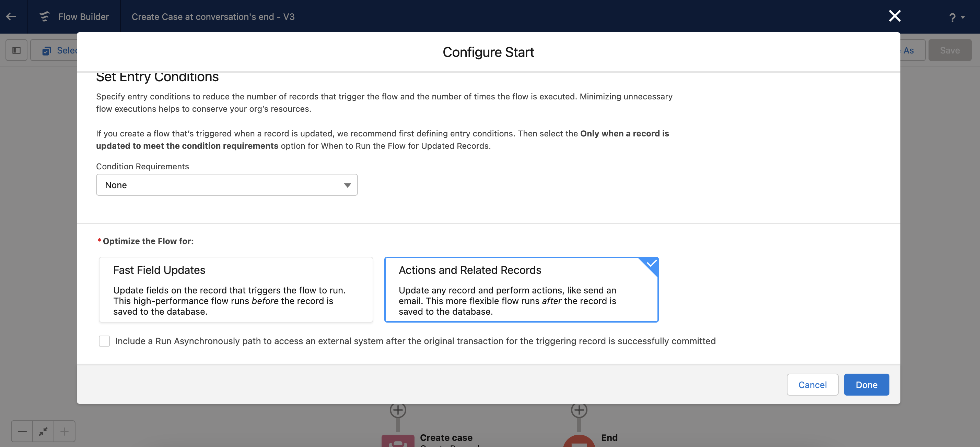Toggle the left toolbox panel icon
Image resolution: width=980 pixels, height=447 pixels.
click(x=16, y=50)
